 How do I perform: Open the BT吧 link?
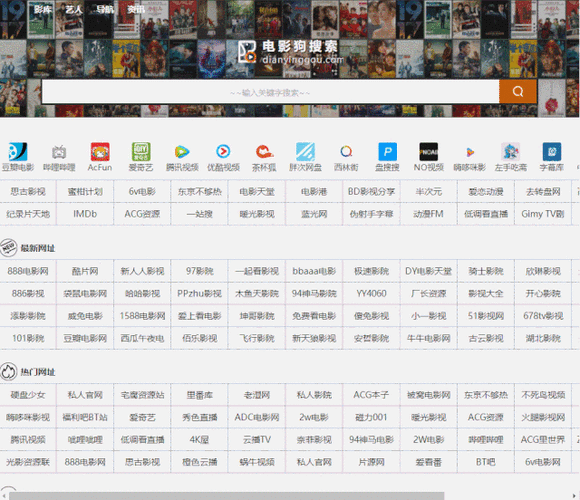[486, 462]
